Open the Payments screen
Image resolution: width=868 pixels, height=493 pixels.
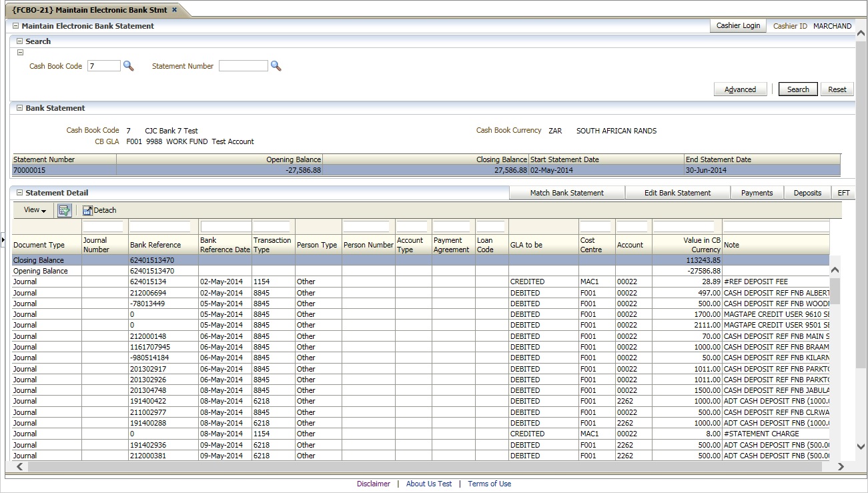tap(757, 192)
